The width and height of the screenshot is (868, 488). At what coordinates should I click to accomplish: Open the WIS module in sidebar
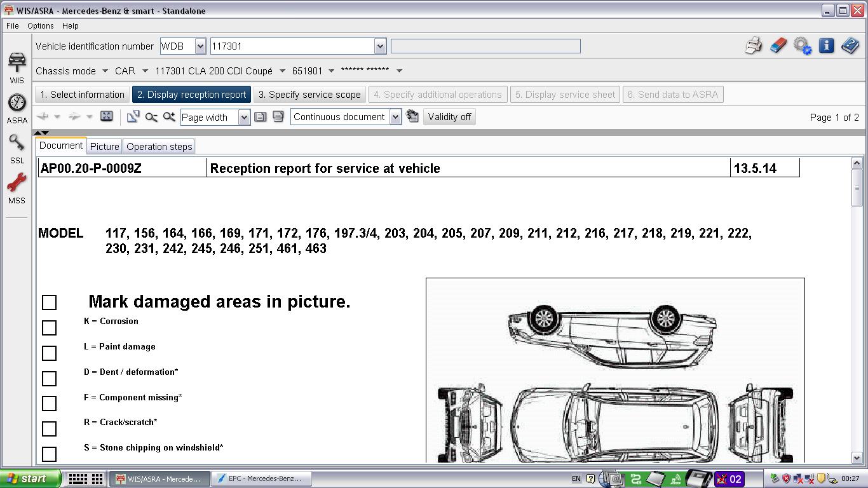pyautogui.click(x=17, y=67)
